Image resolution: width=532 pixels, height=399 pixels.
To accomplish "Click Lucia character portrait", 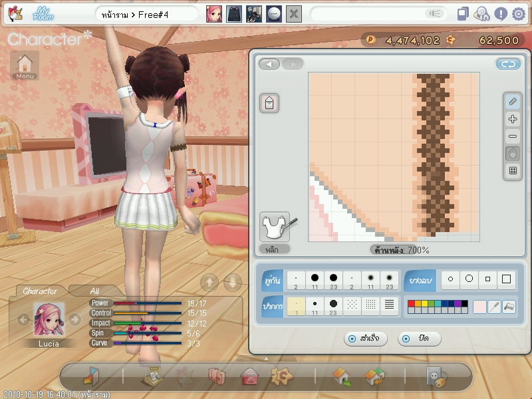I will (x=49, y=319).
